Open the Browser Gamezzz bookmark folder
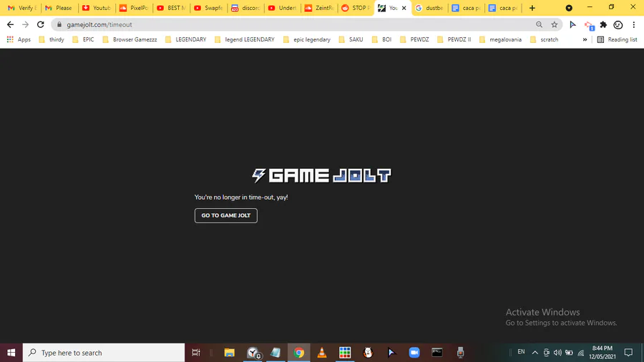This screenshot has height=362, width=644. click(x=130, y=39)
